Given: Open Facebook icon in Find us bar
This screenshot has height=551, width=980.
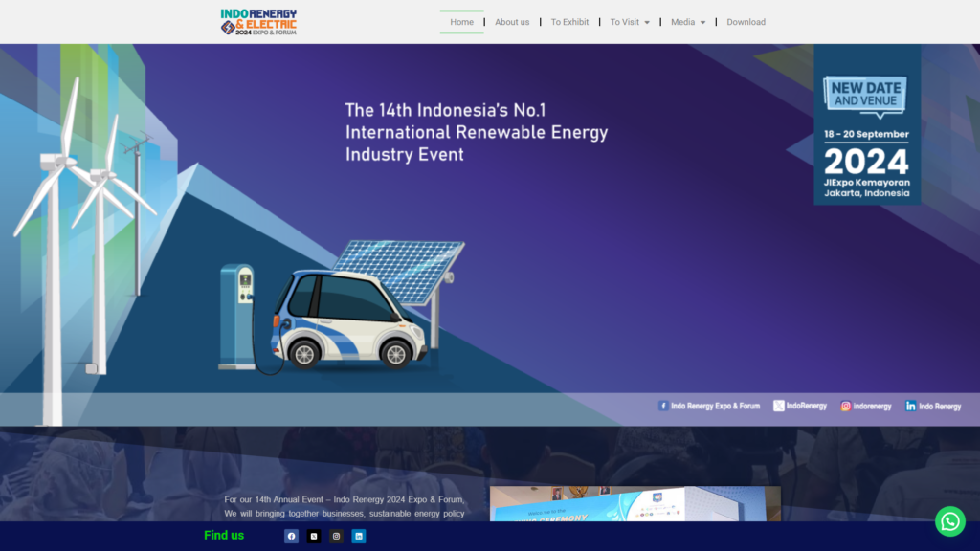Looking at the screenshot, I should (291, 536).
